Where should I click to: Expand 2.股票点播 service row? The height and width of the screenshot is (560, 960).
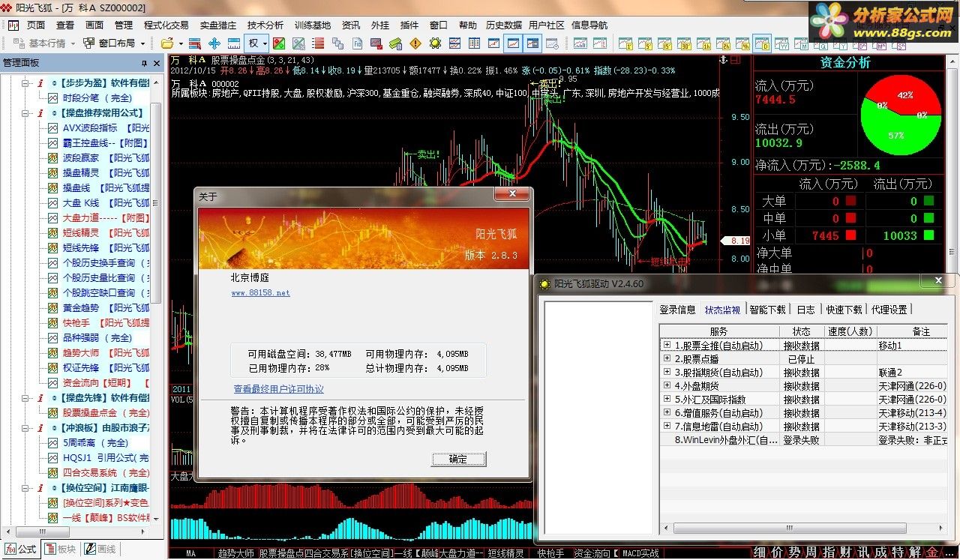[667, 359]
